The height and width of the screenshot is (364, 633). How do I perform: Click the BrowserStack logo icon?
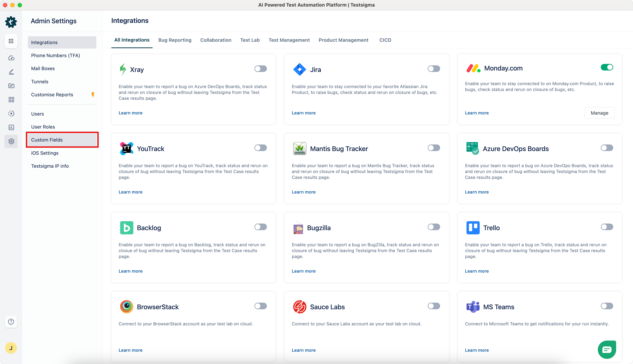pos(127,307)
